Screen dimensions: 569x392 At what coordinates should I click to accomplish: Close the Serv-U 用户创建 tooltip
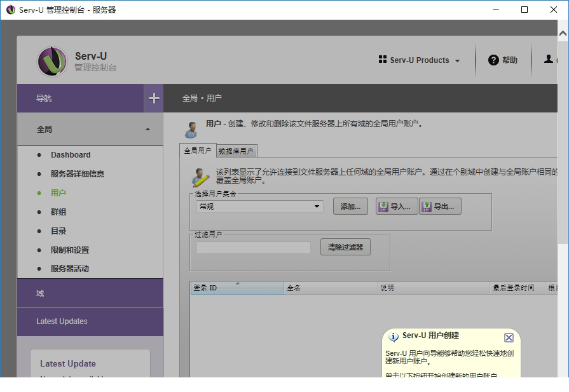[509, 337]
